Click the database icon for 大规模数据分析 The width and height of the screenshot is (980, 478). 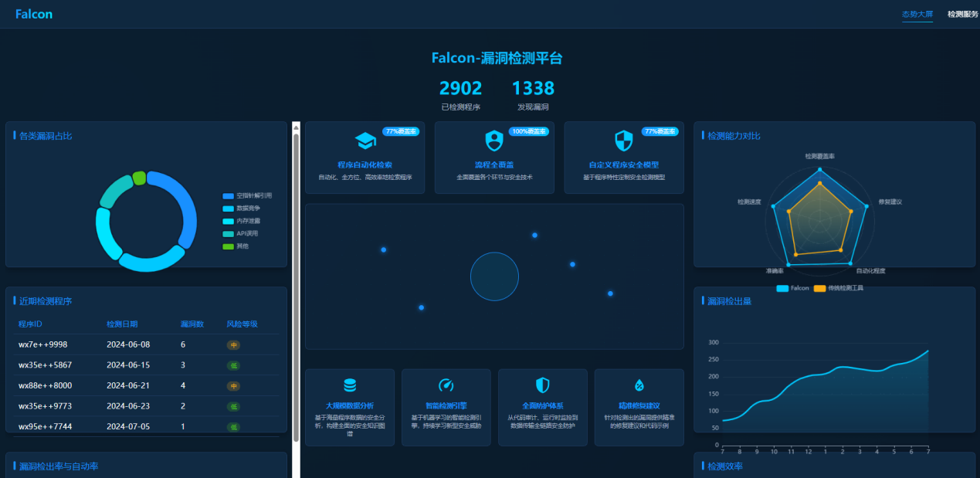tap(350, 385)
